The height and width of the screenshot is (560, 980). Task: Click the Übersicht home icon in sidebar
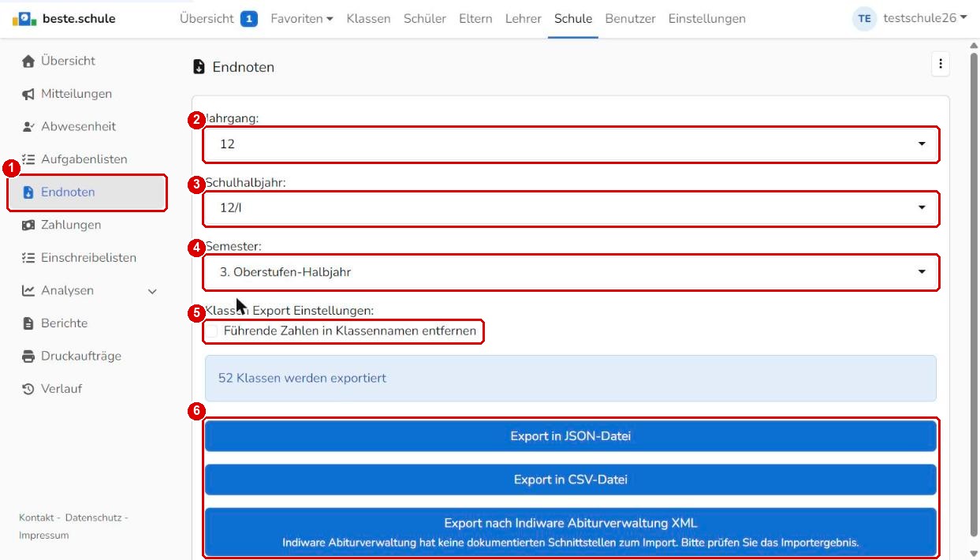(28, 61)
